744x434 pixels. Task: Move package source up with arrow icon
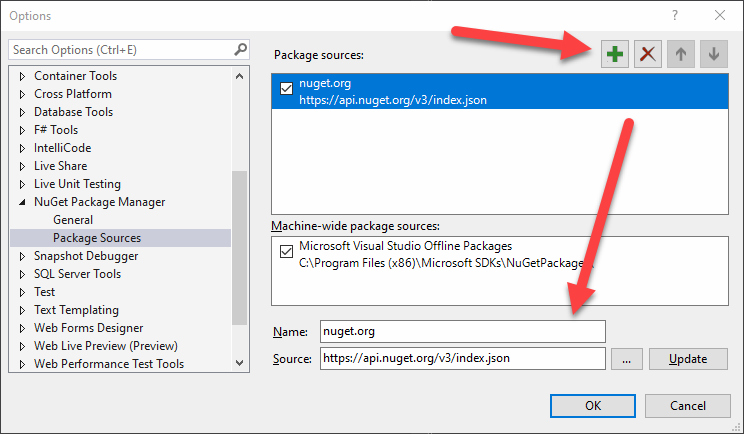680,54
